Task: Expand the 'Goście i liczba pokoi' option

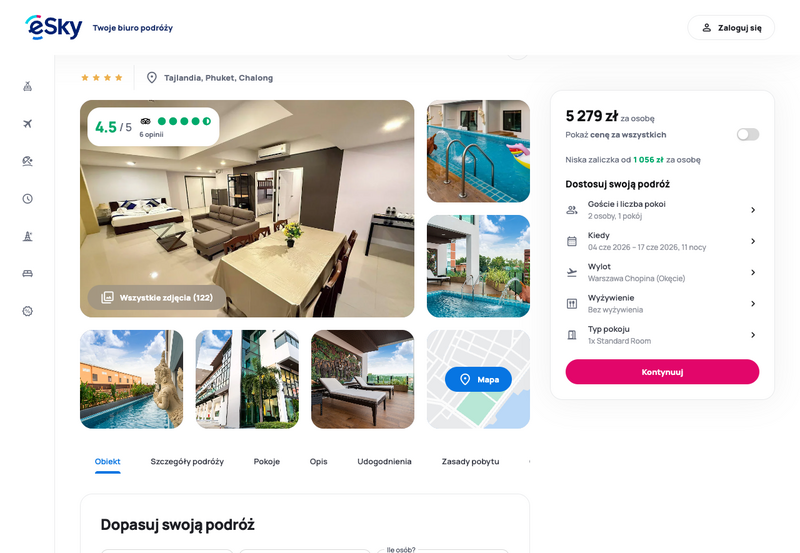Action: click(662, 210)
